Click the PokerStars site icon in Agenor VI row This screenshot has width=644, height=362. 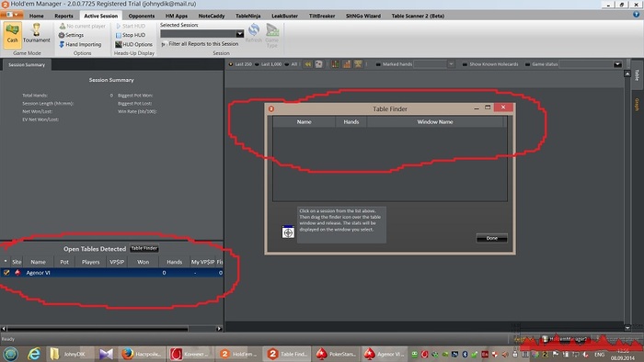tap(17, 273)
